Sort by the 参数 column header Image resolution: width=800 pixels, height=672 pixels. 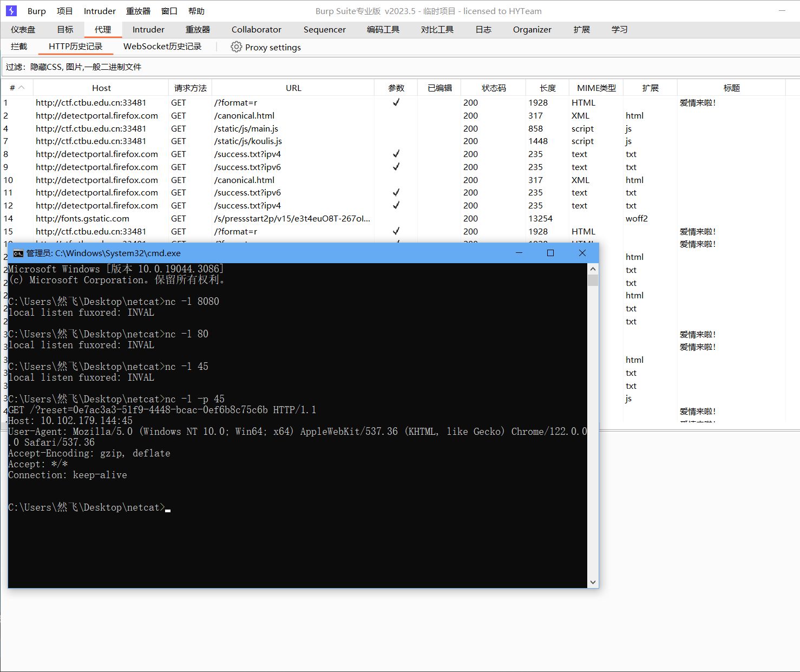pyautogui.click(x=396, y=88)
